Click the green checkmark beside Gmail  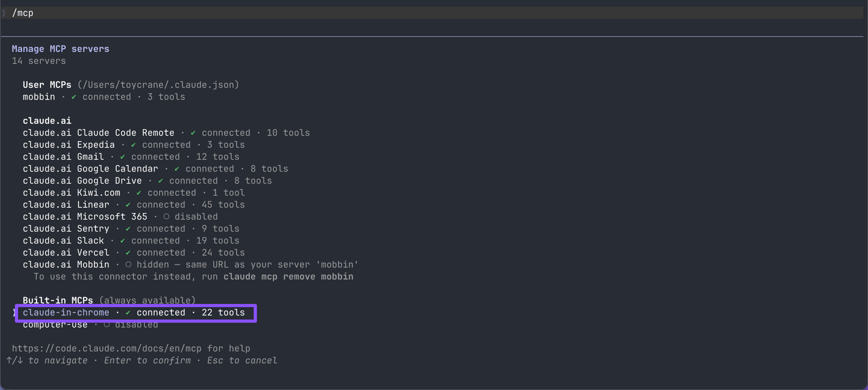(123, 157)
